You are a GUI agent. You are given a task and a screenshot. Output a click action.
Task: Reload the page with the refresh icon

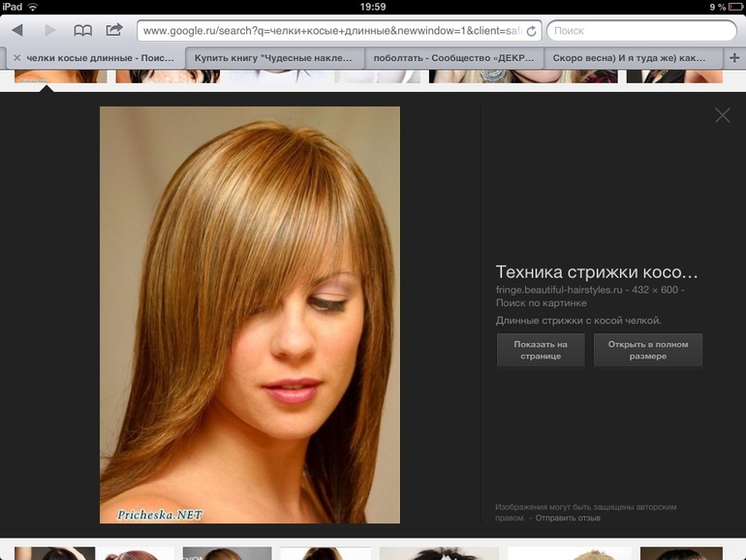531,31
